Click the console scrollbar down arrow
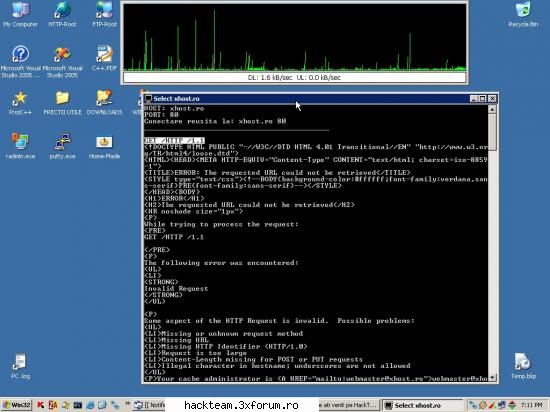The image size is (550, 412). 492,378
